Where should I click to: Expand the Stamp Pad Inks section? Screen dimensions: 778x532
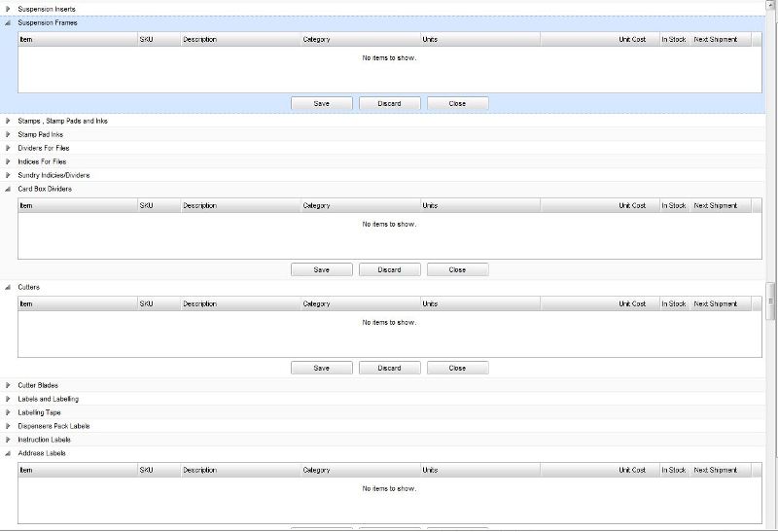pyautogui.click(x=8, y=134)
